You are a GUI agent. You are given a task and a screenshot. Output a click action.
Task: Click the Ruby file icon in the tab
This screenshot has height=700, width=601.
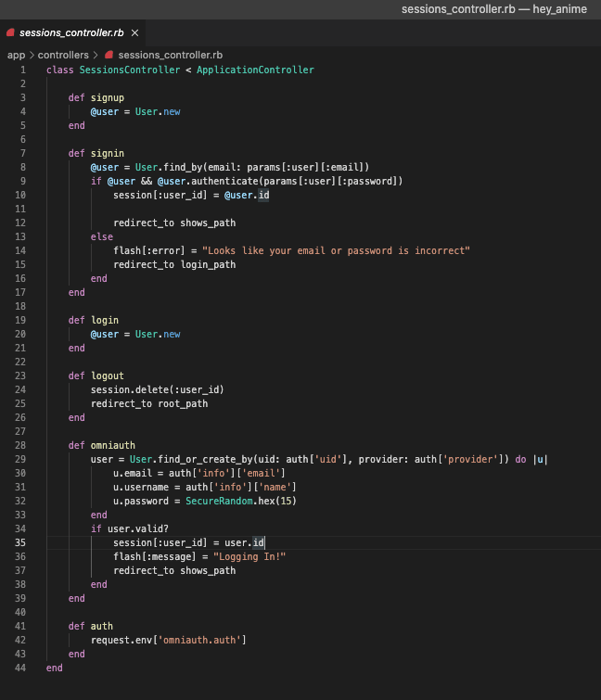(x=10, y=32)
